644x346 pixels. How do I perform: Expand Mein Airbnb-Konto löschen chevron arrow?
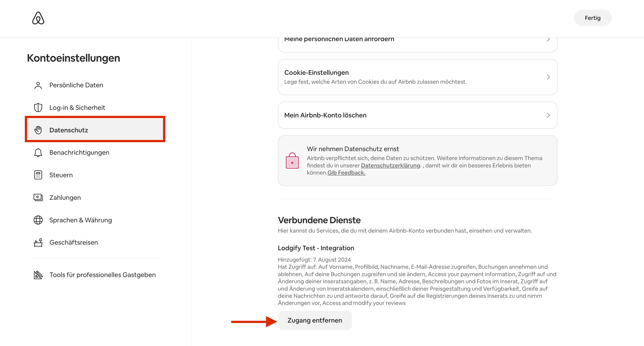[548, 115]
